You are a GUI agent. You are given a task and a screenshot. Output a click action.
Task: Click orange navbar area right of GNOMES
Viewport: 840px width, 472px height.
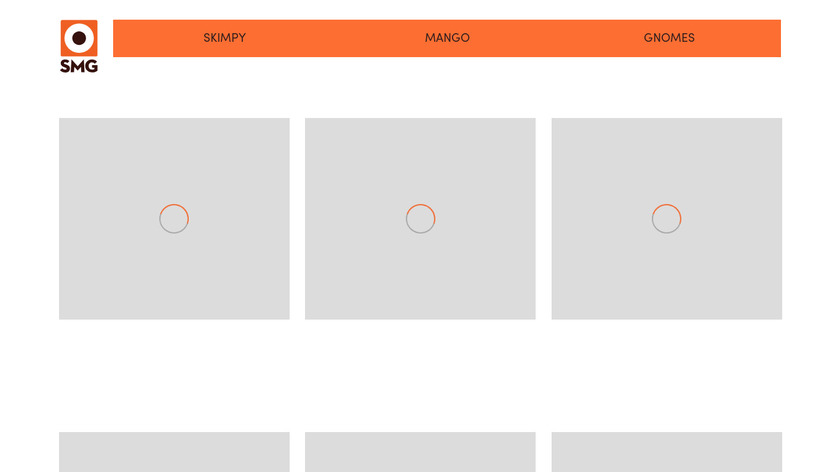[738, 38]
